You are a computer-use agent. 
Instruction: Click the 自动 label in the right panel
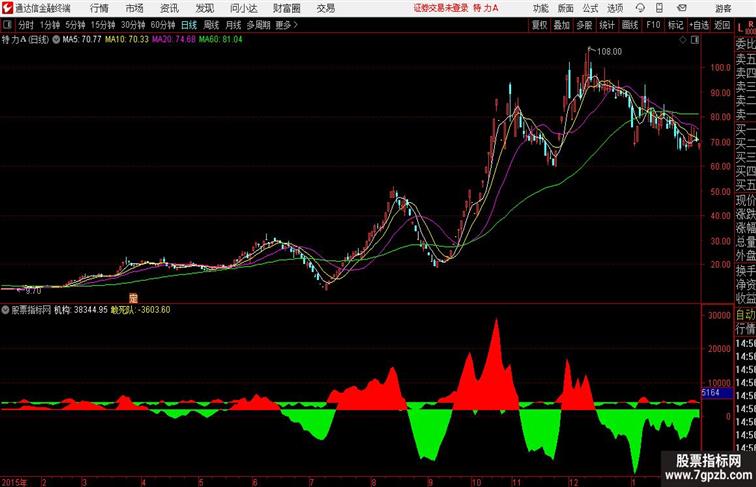[x=745, y=315]
